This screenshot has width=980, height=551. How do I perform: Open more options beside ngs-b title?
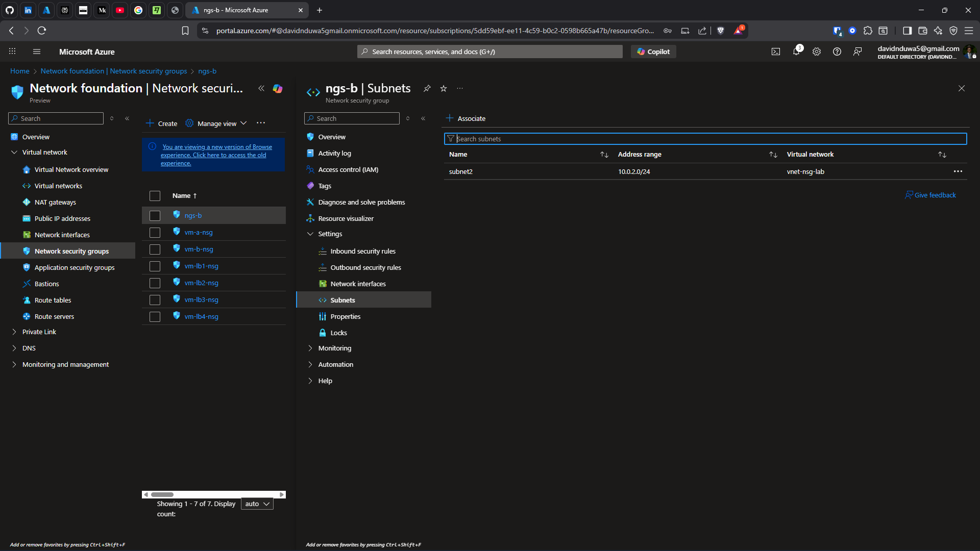[x=460, y=88]
